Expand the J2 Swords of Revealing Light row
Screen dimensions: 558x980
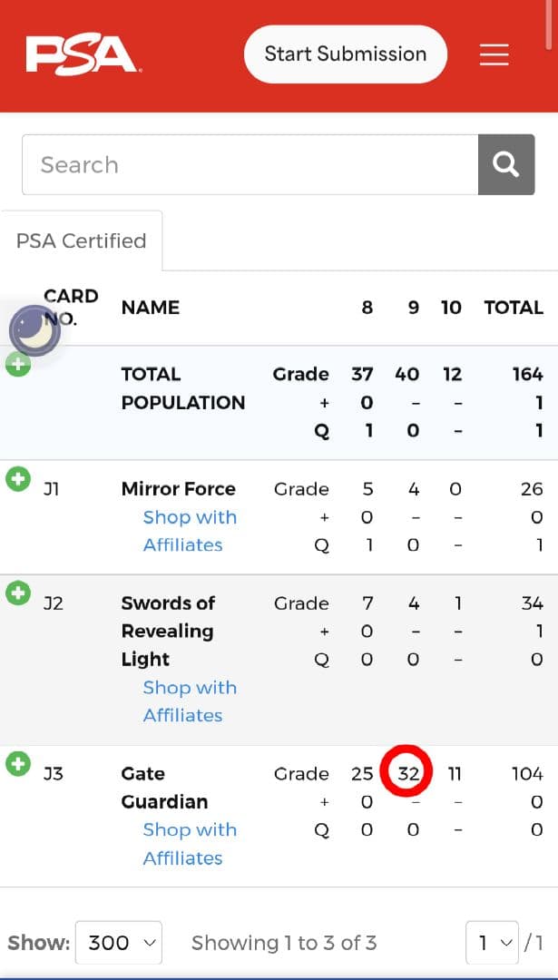(x=18, y=593)
